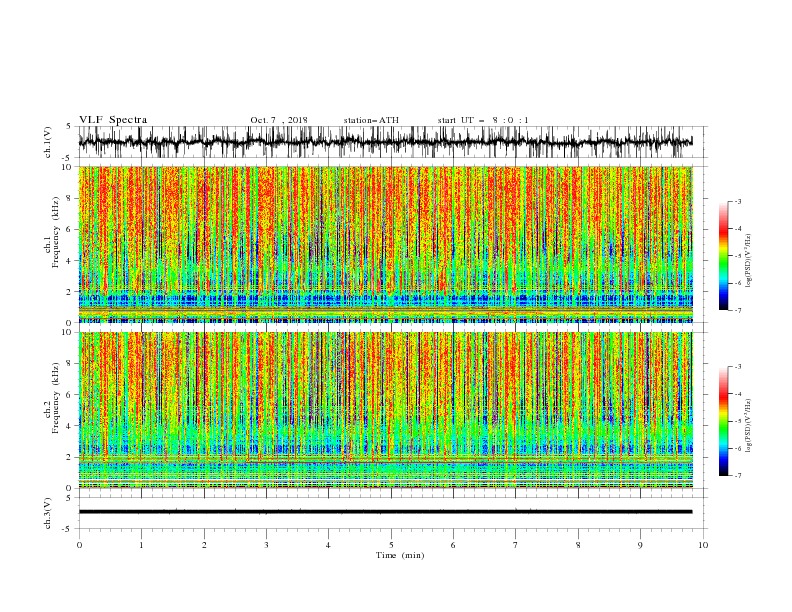Click time-axis tick label '5'
Screen dimensions: 792x612
[x=391, y=545]
